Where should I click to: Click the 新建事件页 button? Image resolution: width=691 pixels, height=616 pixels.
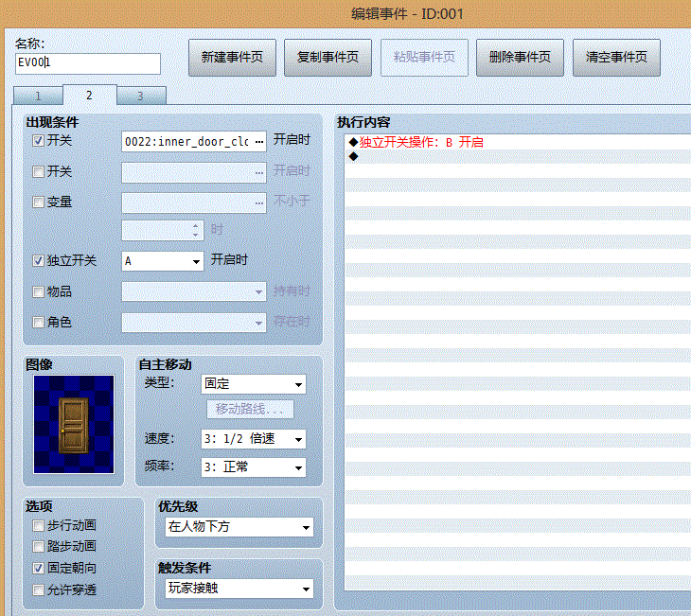232,58
